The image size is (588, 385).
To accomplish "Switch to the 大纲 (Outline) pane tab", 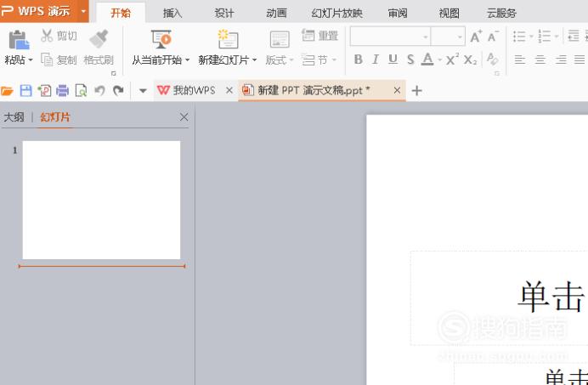I will [x=14, y=117].
